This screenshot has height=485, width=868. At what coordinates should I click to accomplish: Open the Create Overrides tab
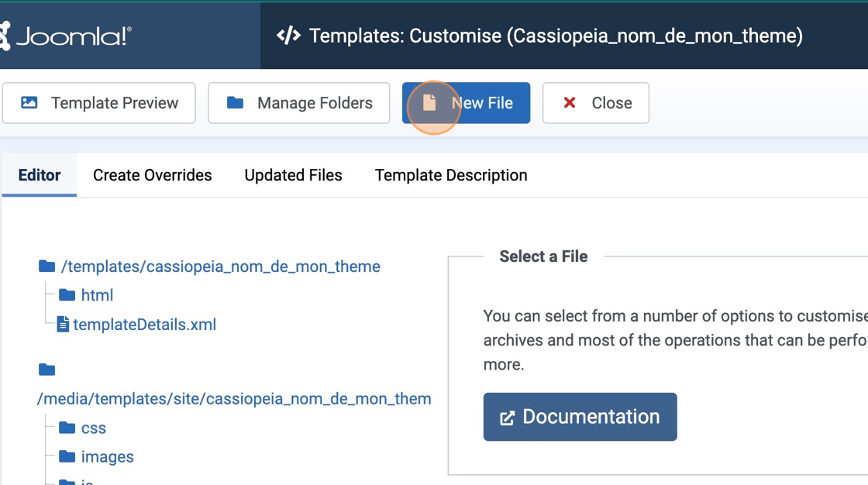click(x=152, y=175)
